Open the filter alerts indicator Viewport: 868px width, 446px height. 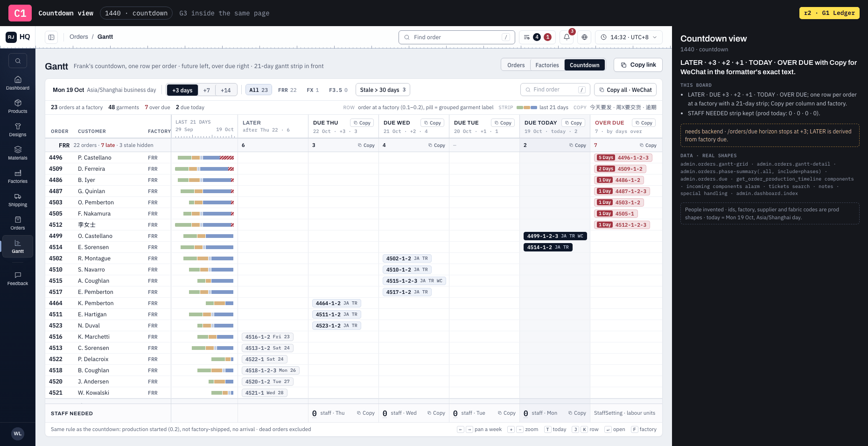click(537, 37)
